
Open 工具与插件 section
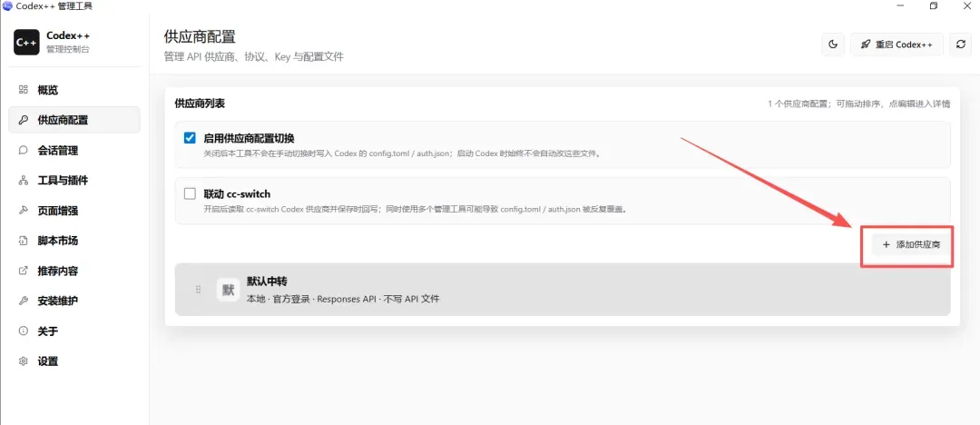point(73,181)
